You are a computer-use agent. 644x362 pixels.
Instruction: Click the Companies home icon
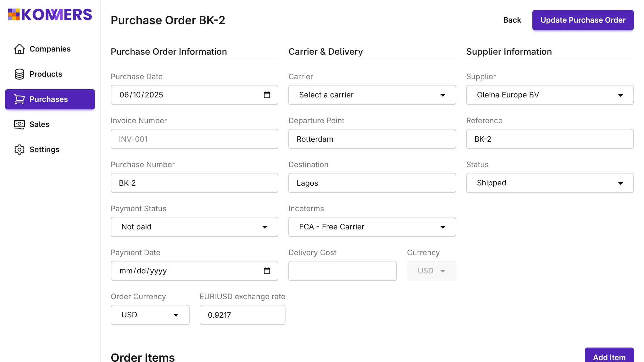19,49
